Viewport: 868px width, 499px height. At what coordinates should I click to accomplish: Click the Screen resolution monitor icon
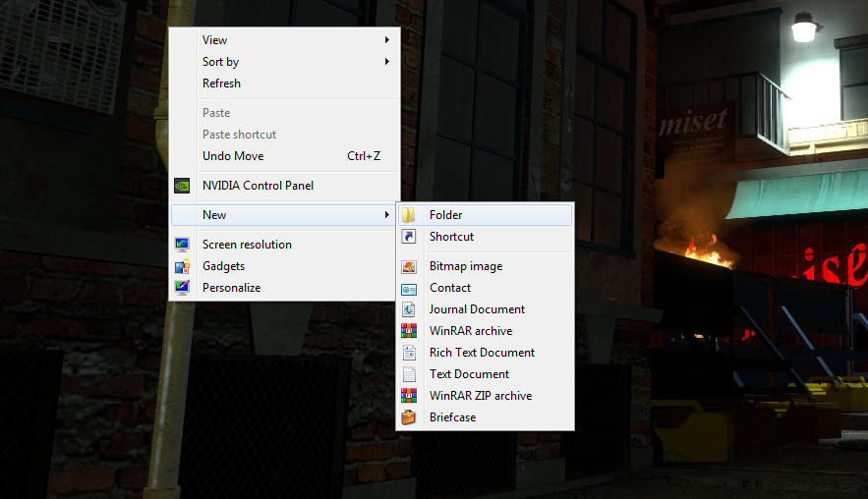click(x=182, y=244)
